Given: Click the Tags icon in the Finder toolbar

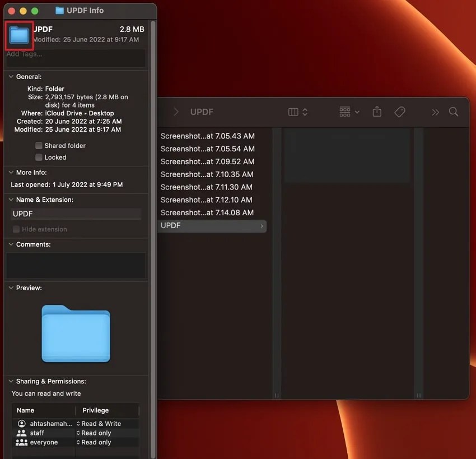Looking at the screenshot, I should click(400, 112).
